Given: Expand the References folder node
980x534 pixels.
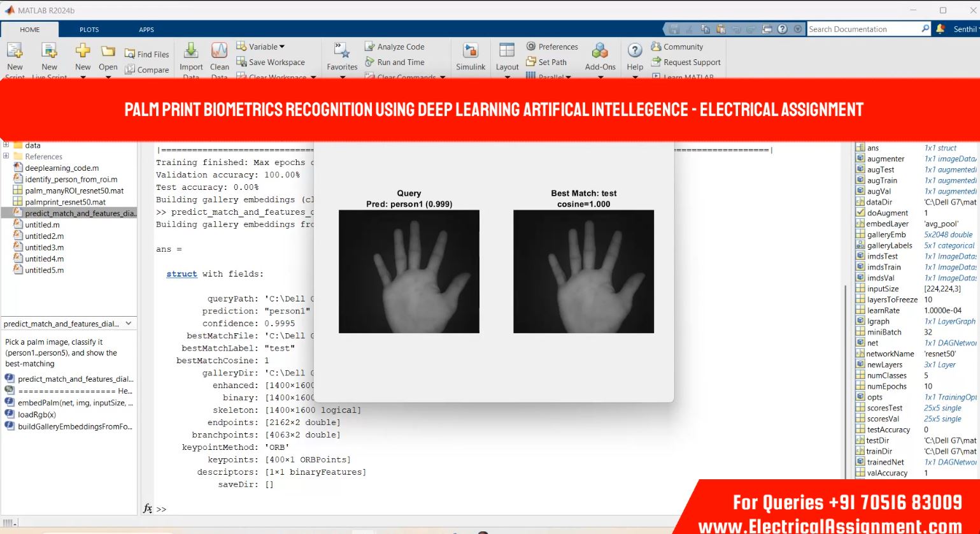Looking at the screenshot, I should click(6, 156).
